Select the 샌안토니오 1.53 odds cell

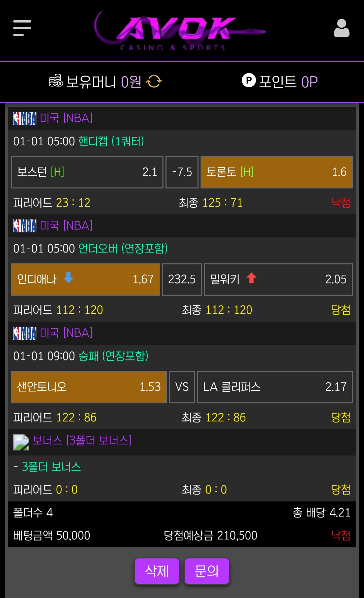click(89, 387)
